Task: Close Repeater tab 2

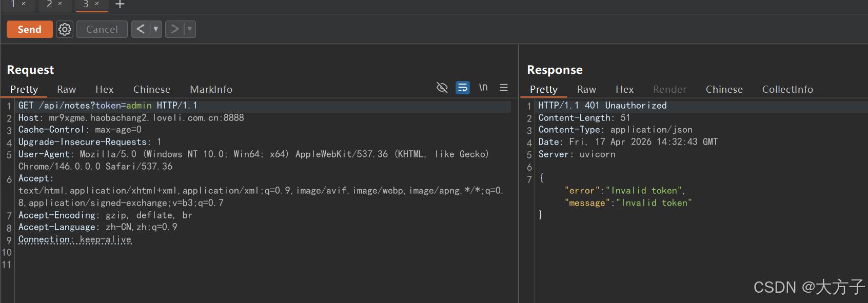Action: tap(60, 4)
